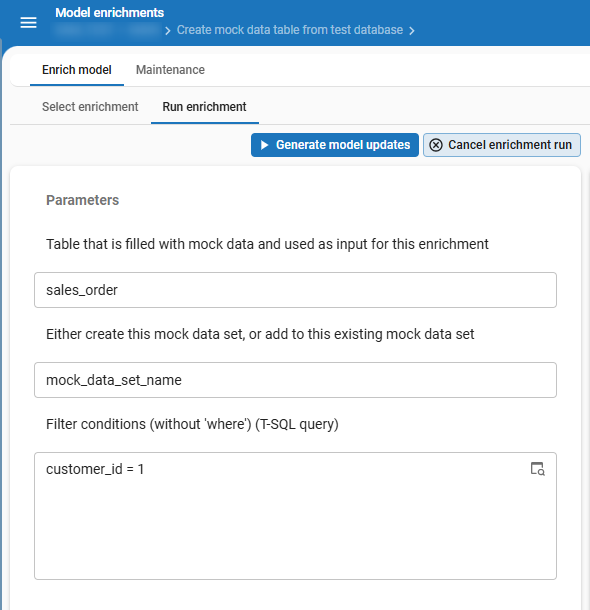The width and height of the screenshot is (590, 610).
Task: Open the query lookup icon in filter box
Action: click(537, 468)
